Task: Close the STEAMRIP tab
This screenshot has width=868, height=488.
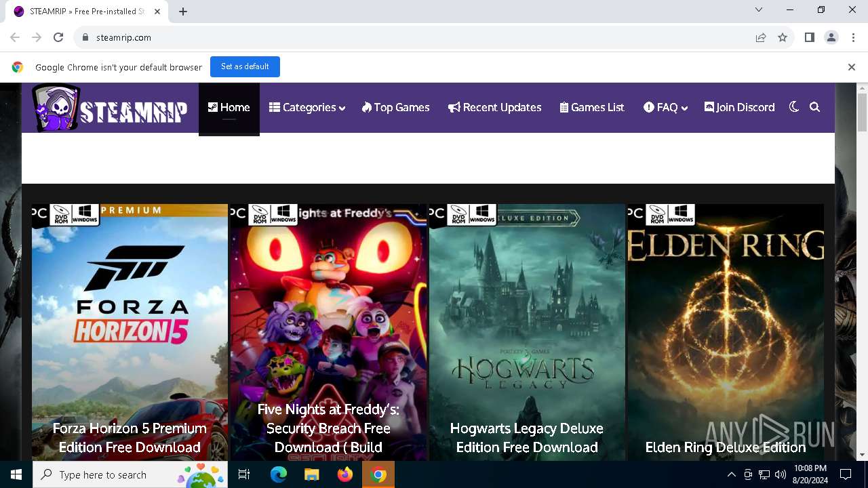Action: click(157, 12)
